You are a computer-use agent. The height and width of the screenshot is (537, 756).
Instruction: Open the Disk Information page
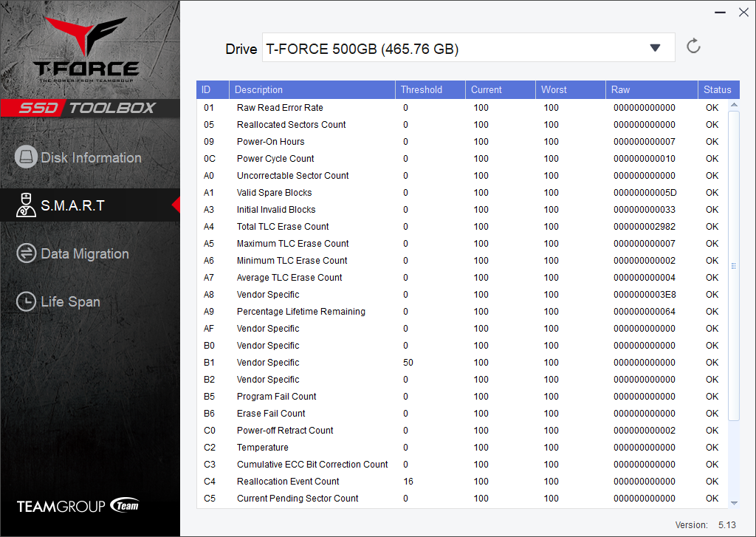click(x=90, y=157)
